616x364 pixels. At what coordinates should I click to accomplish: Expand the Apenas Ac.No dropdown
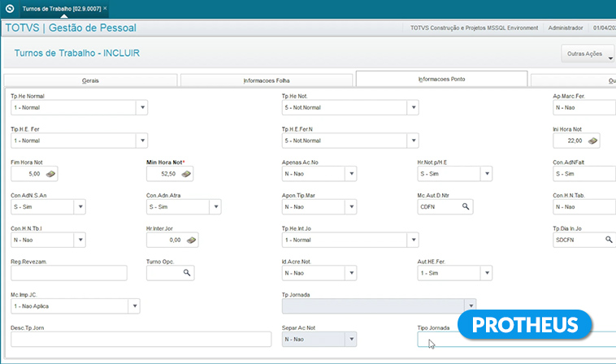coord(350,174)
